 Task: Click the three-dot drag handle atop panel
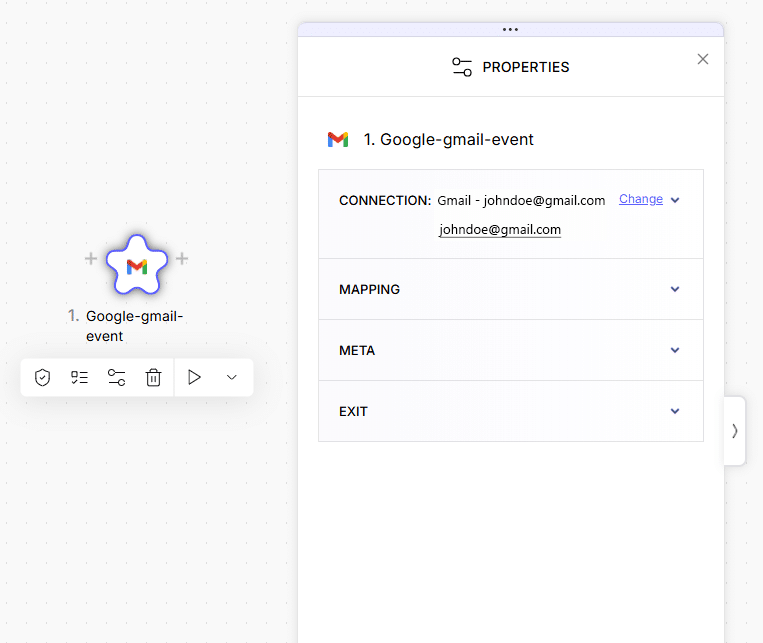pyautogui.click(x=510, y=30)
